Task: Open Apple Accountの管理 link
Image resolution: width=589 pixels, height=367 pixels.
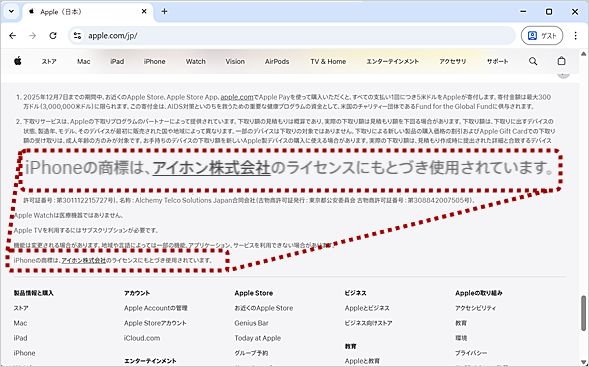Action: pos(156,308)
